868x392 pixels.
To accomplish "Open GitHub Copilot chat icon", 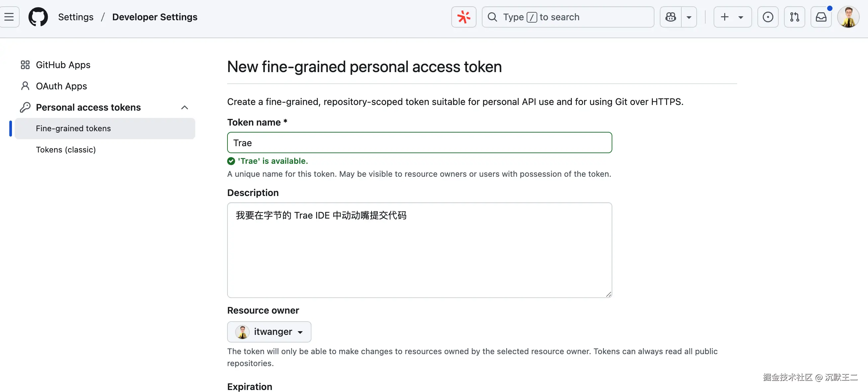I will click(x=670, y=17).
